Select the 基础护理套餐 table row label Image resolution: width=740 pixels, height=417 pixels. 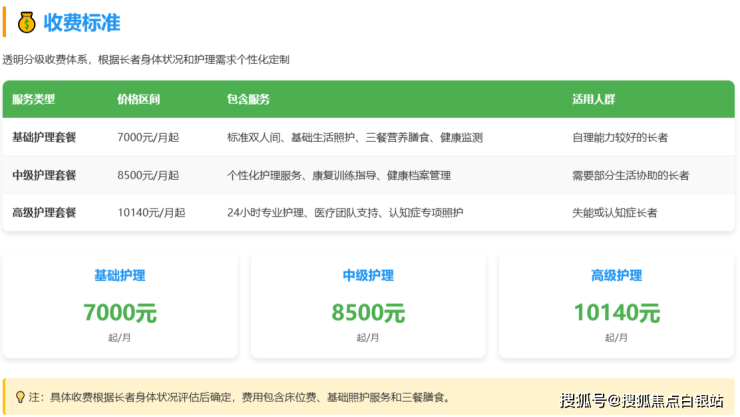(44, 137)
